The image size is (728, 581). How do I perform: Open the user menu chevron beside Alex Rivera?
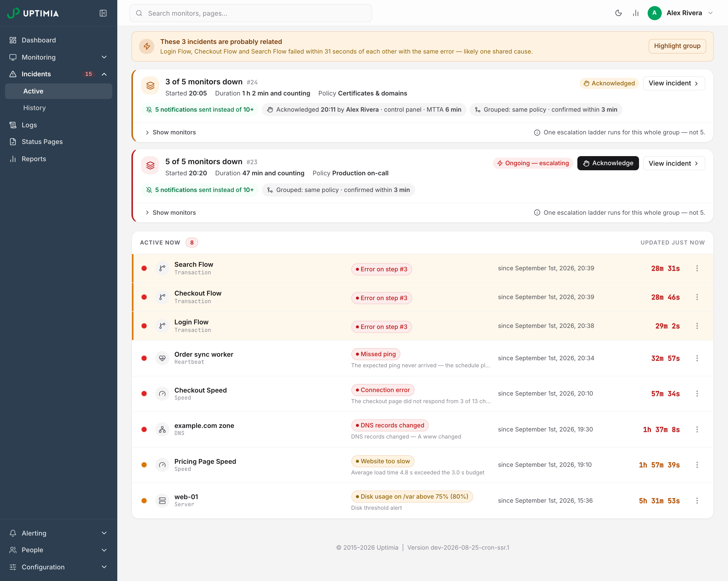(711, 13)
